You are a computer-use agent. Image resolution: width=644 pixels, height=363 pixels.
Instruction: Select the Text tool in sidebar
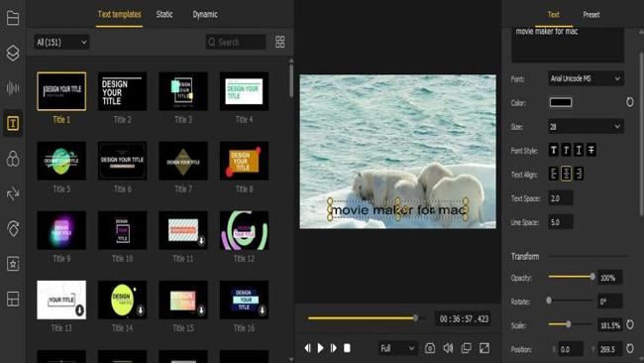point(13,123)
